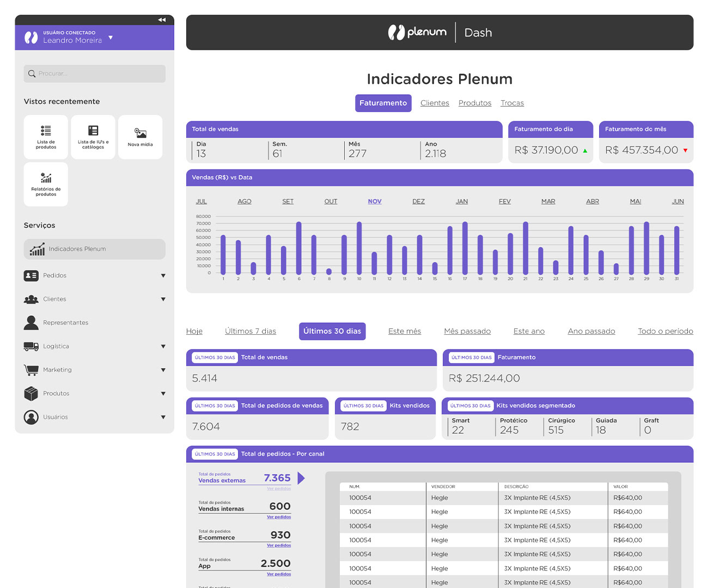This screenshot has height=588, width=708.
Task: Focus the Procurar search field
Action: click(x=94, y=73)
